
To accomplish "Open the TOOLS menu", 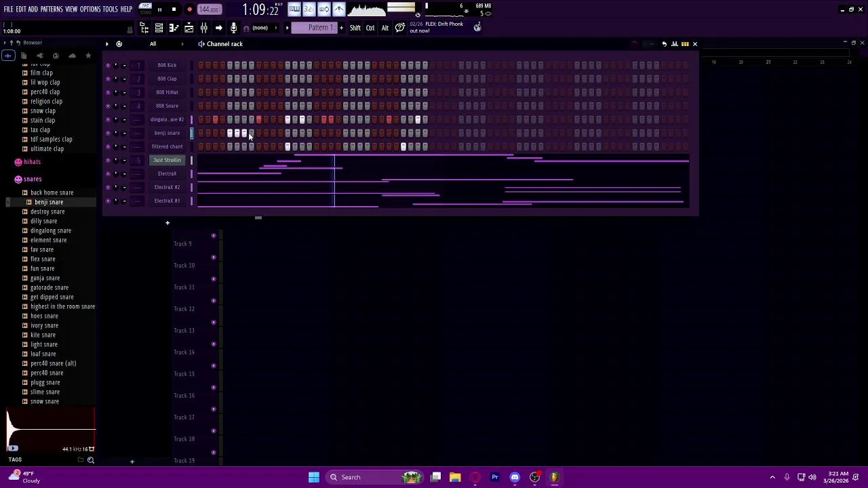I will 110,9.
